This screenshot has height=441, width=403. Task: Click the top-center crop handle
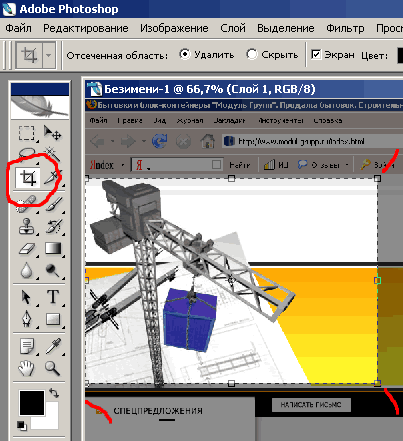click(231, 179)
